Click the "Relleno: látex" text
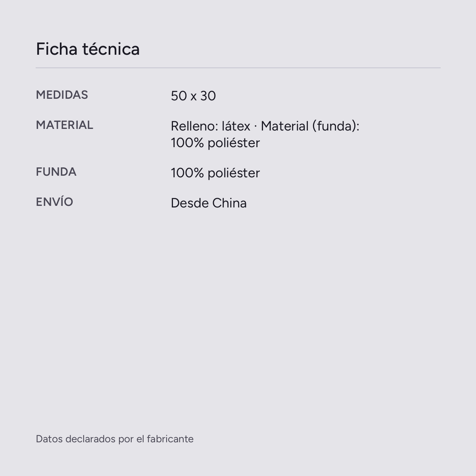This screenshot has width=476, height=476. click(x=211, y=126)
